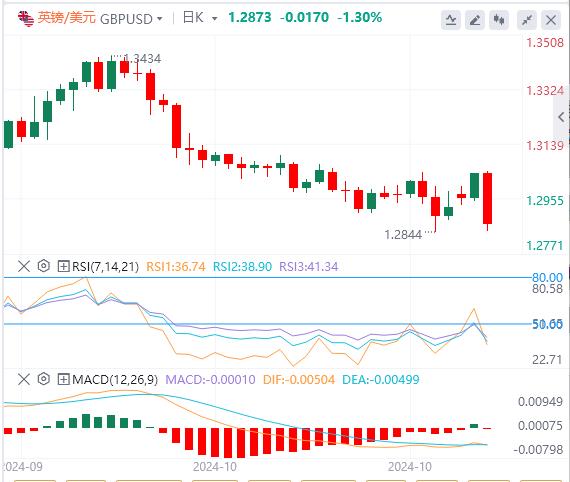Open the indicator line chart icon
The height and width of the screenshot is (482, 570).
coord(451,20)
